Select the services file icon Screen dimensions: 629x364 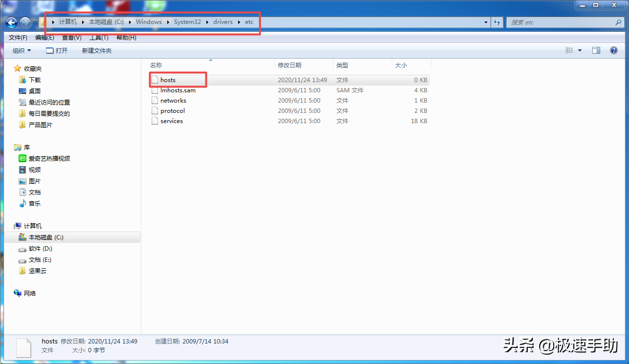point(155,121)
